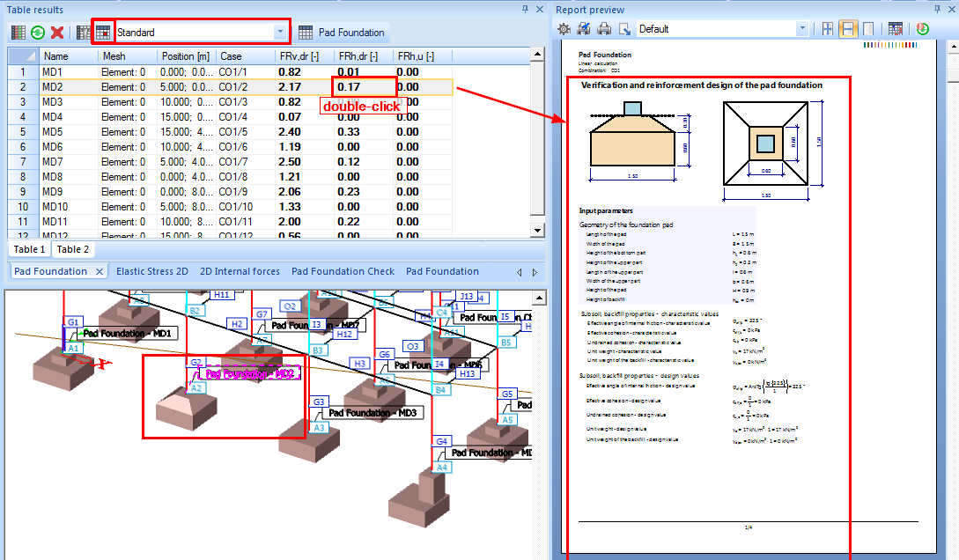Click the Pad Foundation toolbar button
The image size is (959, 560).
[342, 33]
